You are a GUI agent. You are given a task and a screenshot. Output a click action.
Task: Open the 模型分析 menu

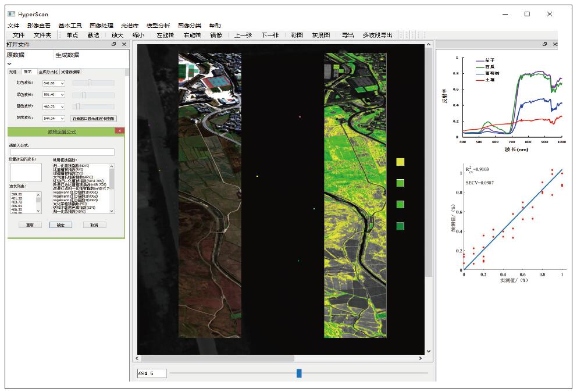coord(158,26)
